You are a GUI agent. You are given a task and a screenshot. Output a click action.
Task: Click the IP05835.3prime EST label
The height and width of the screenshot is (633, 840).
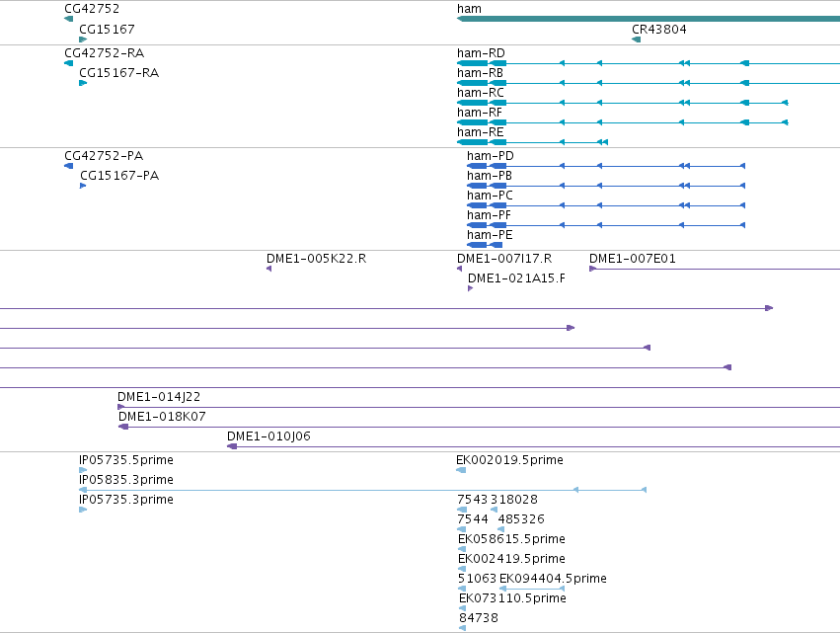click(x=126, y=480)
